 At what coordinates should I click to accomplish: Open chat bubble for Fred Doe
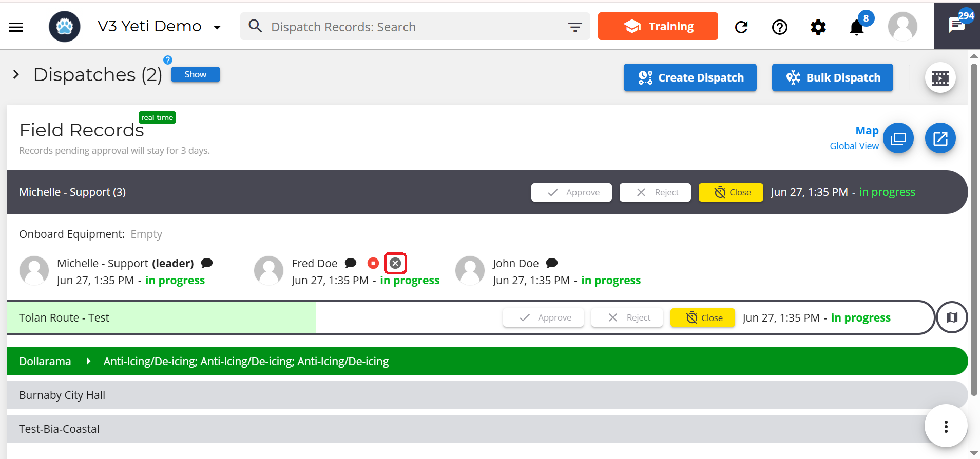coord(351,263)
